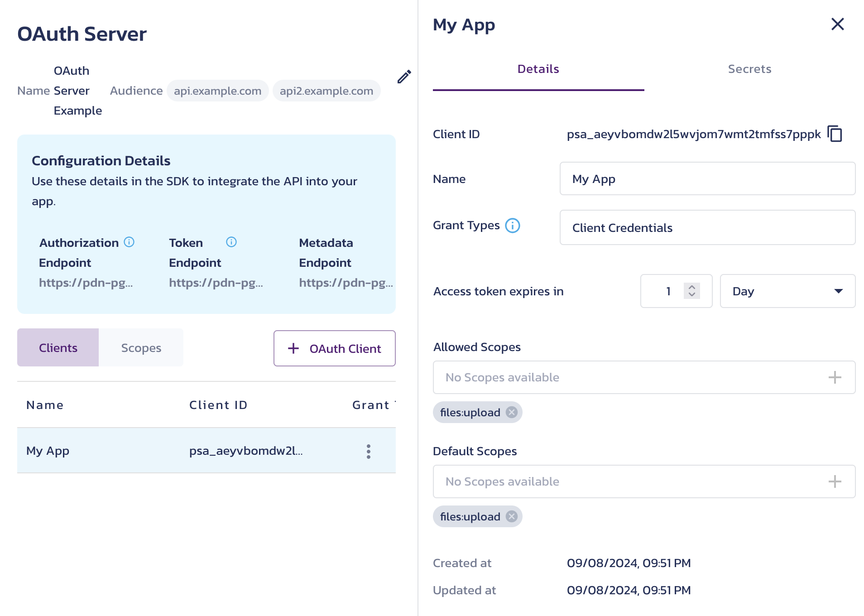Screen dimensions: 864x616
Task: Click the add OAuth Client button
Action: click(335, 348)
